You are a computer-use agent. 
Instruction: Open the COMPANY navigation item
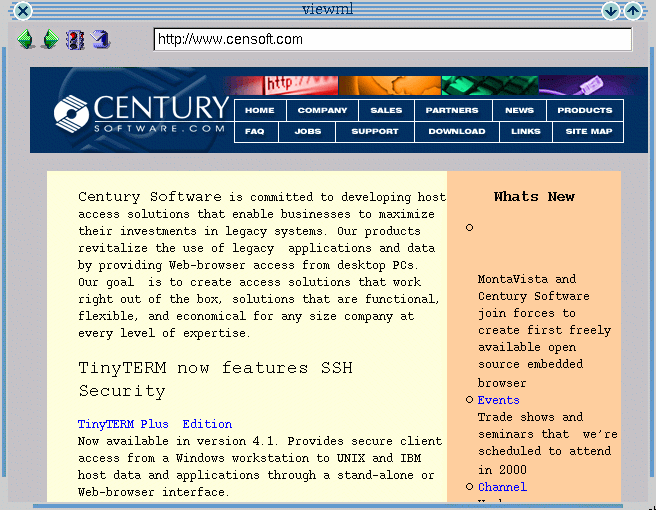point(322,110)
